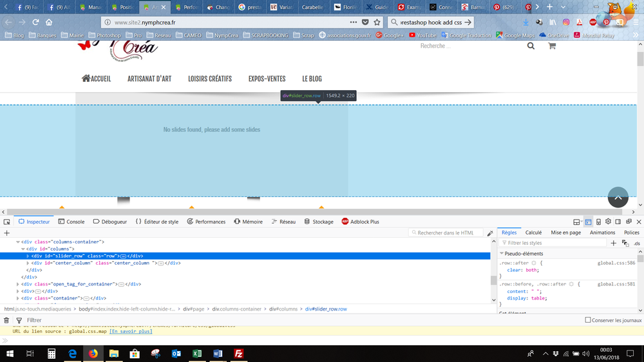Open the global.css:581 source link

click(616, 284)
